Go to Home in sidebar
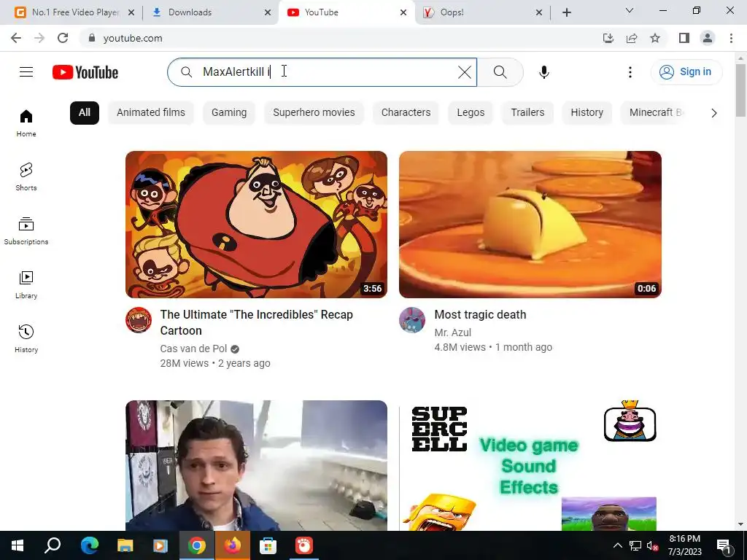The width and height of the screenshot is (747, 560). (x=26, y=123)
